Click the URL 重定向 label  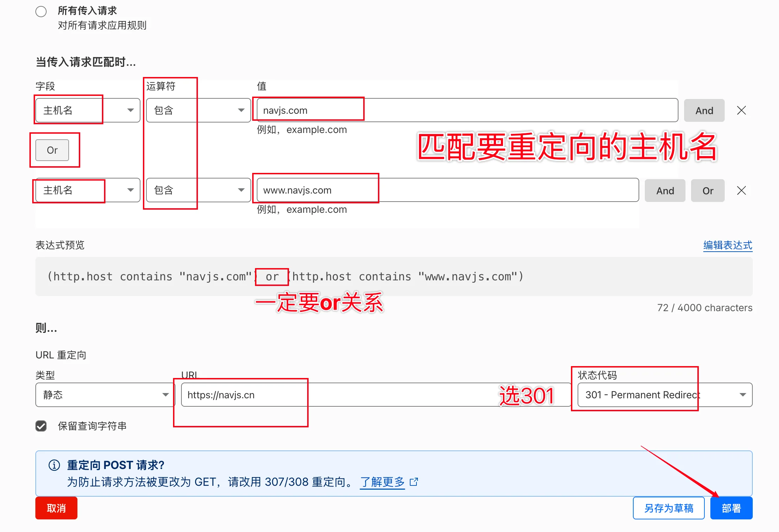pos(61,355)
